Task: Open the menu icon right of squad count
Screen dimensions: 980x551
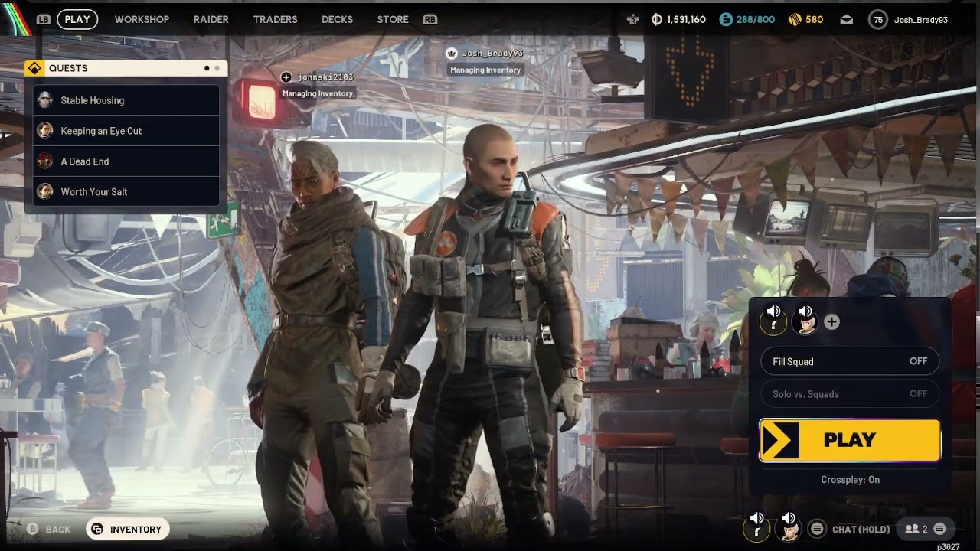Action: 939,529
